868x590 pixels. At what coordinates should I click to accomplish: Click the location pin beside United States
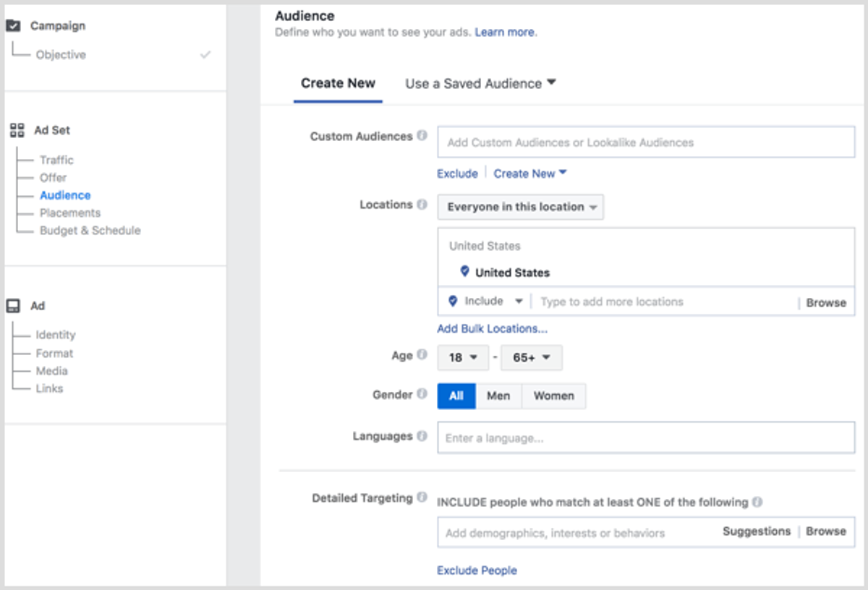[x=464, y=272]
